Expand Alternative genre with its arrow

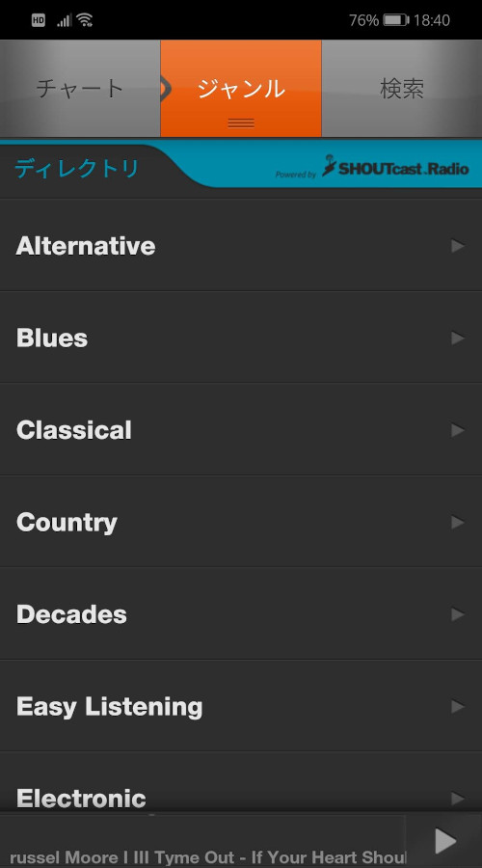click(x=457, y=246)
